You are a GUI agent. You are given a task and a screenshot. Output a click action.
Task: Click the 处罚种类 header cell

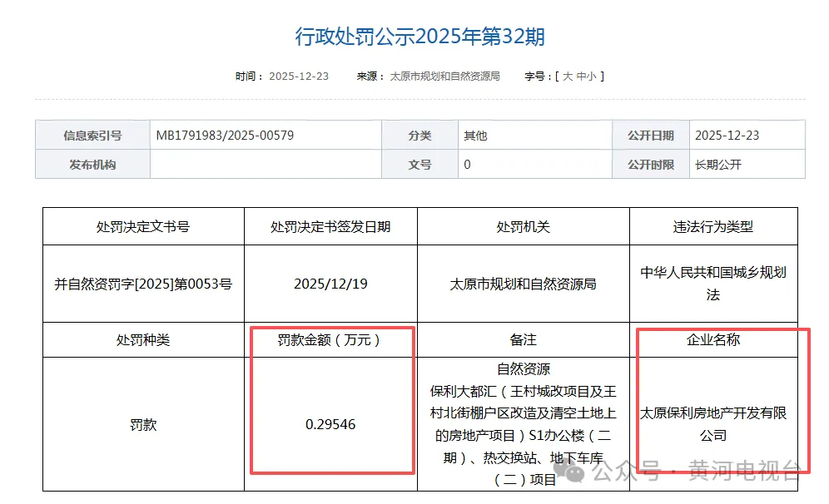tap(143, 339)
